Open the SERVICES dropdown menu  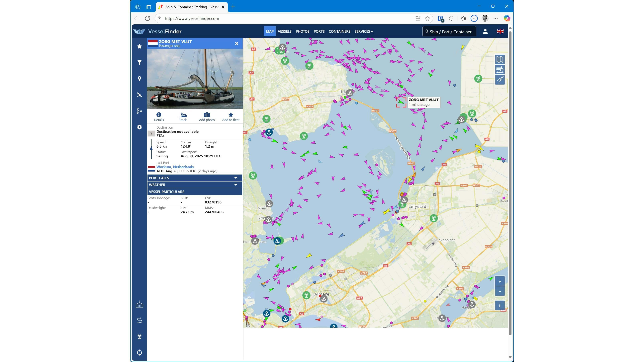pyautogui.click(x=363, y=32)
